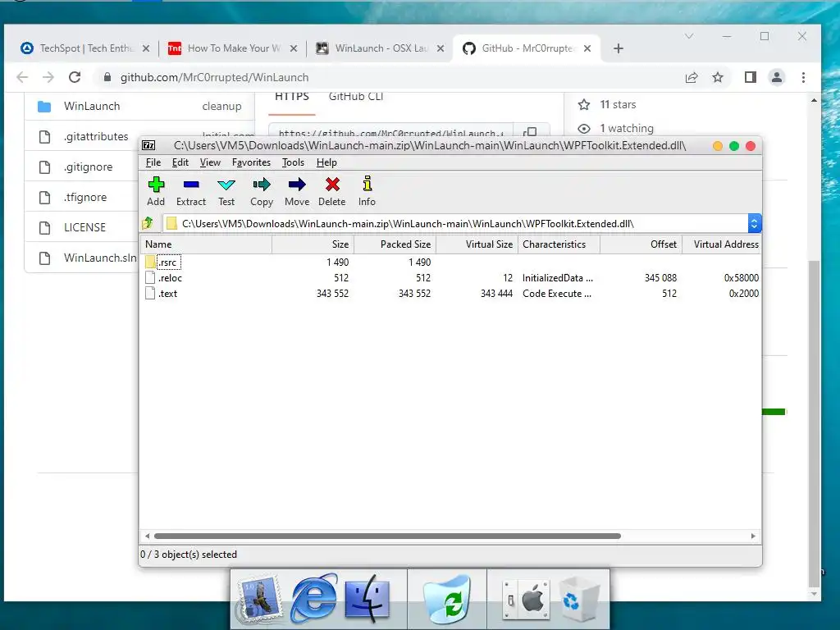This screenshot has height=630, width=840.
Task: Select the .rsrc folder row
Action: (x=450, y=262)
